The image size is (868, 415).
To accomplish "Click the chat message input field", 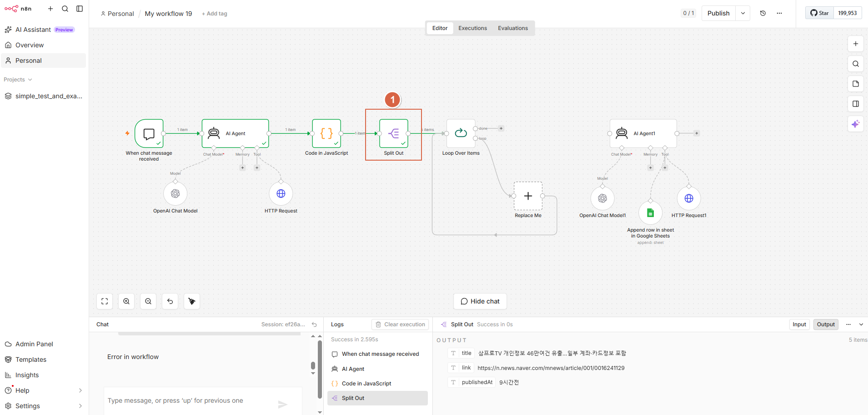I will pos(191,400).
